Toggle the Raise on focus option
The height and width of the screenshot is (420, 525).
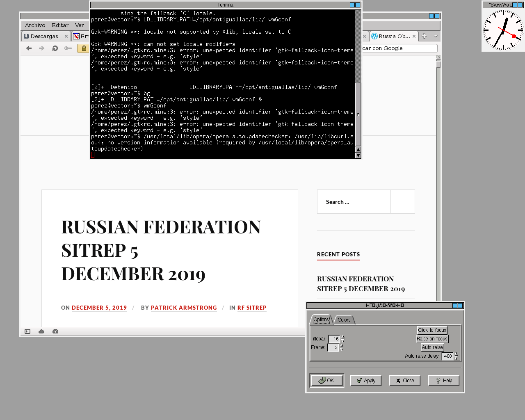[432, 339]
